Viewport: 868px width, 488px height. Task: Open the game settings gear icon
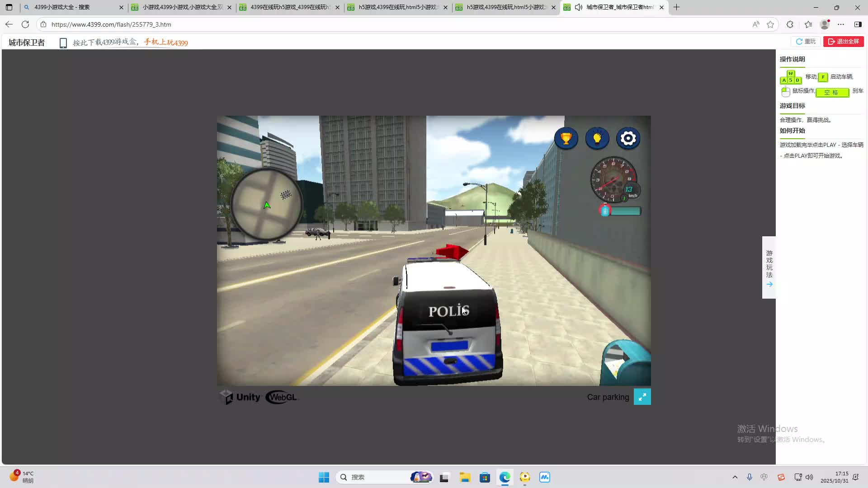tap(628, 138)
